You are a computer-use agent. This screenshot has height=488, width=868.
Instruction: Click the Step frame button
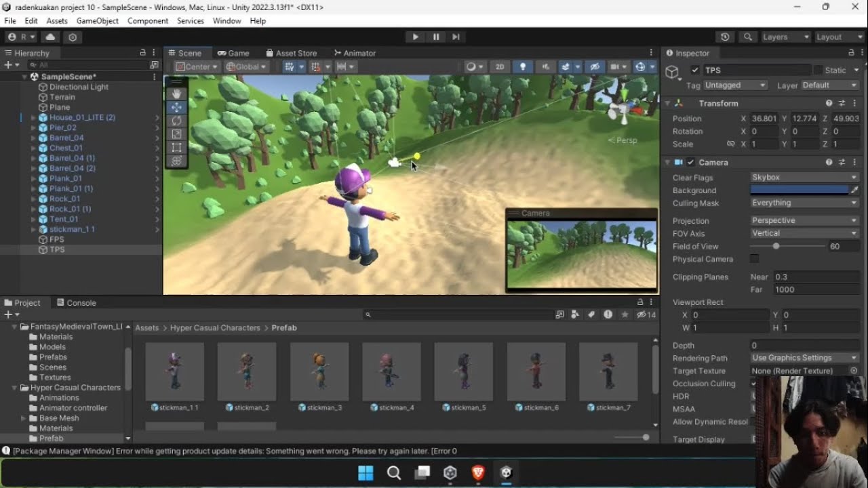pyautogui.click(x=456, y=37)
